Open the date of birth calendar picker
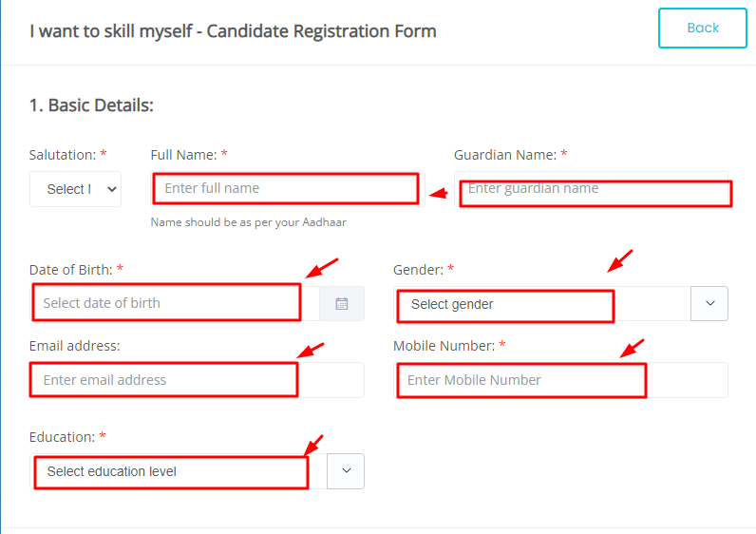 342,303
